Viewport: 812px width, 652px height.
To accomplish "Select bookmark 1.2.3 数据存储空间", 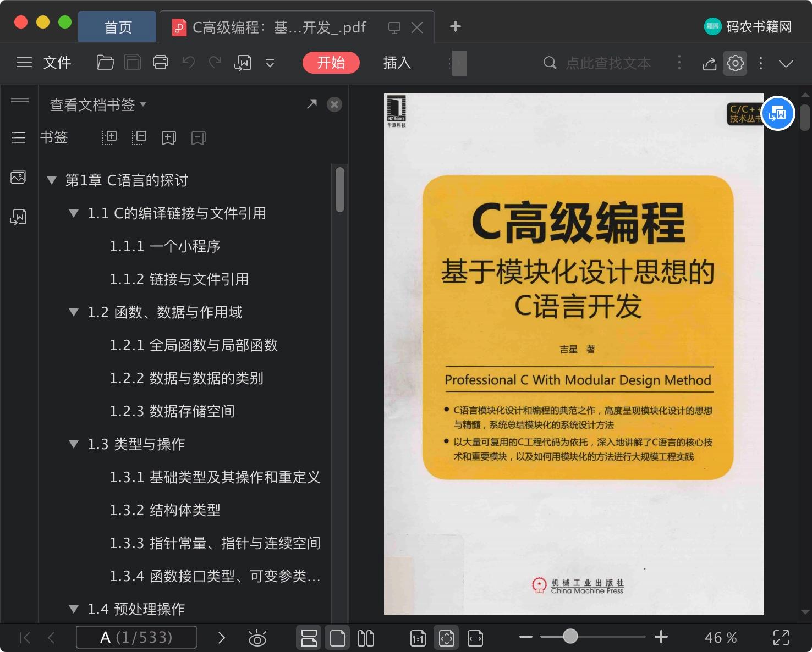I will [172, 411].
